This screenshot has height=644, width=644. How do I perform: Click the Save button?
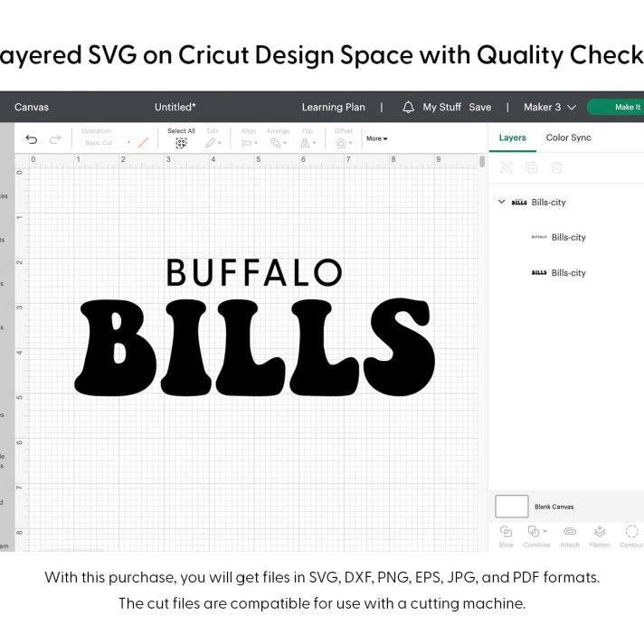coord(479,108)
